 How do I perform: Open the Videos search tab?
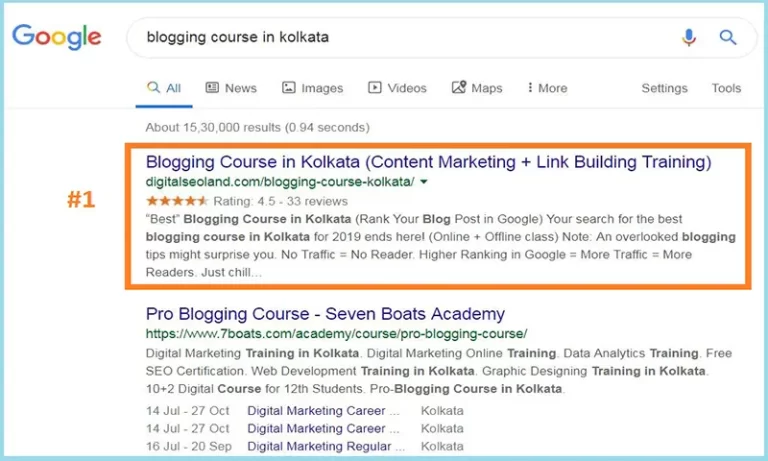pyautogui.click(x=397, y=88)
